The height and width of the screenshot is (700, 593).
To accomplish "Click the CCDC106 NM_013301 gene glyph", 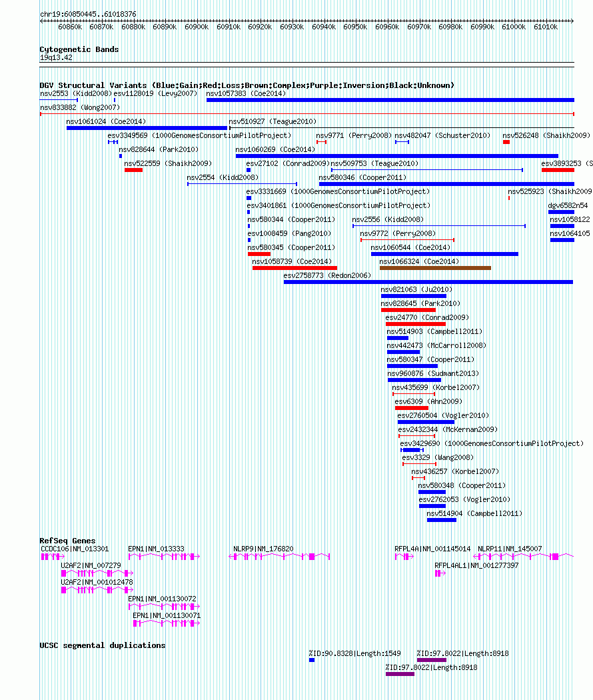I will [x=53, y=556].
